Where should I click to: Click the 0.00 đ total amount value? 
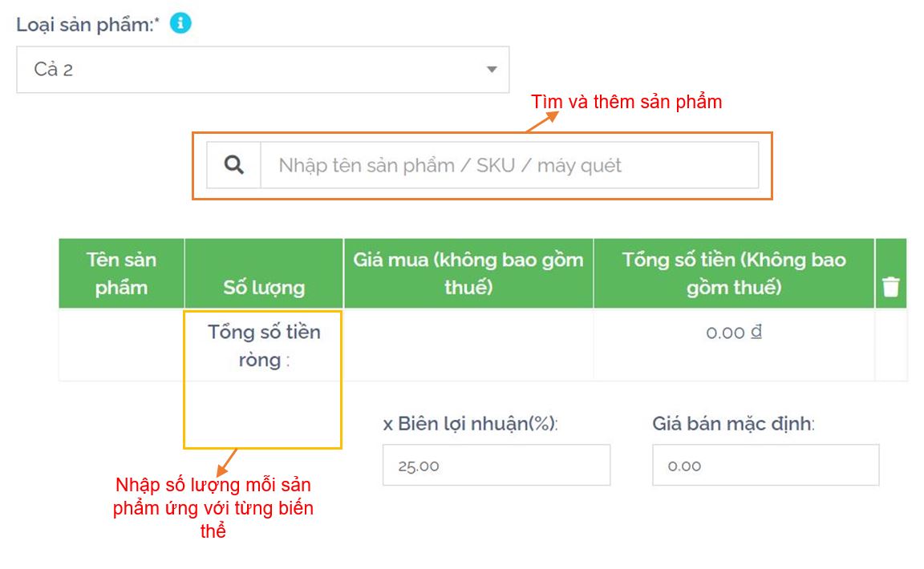pyautogui.click(x=734, y=332)
